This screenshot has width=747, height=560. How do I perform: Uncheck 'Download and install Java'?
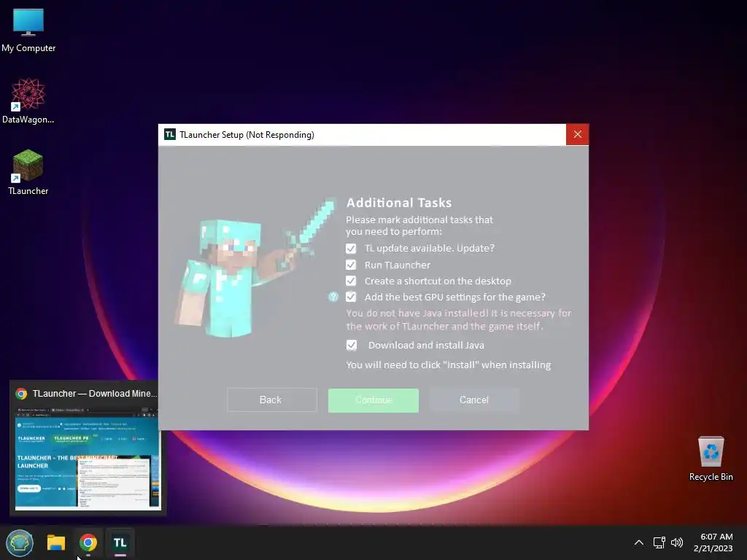coord(352,345)
